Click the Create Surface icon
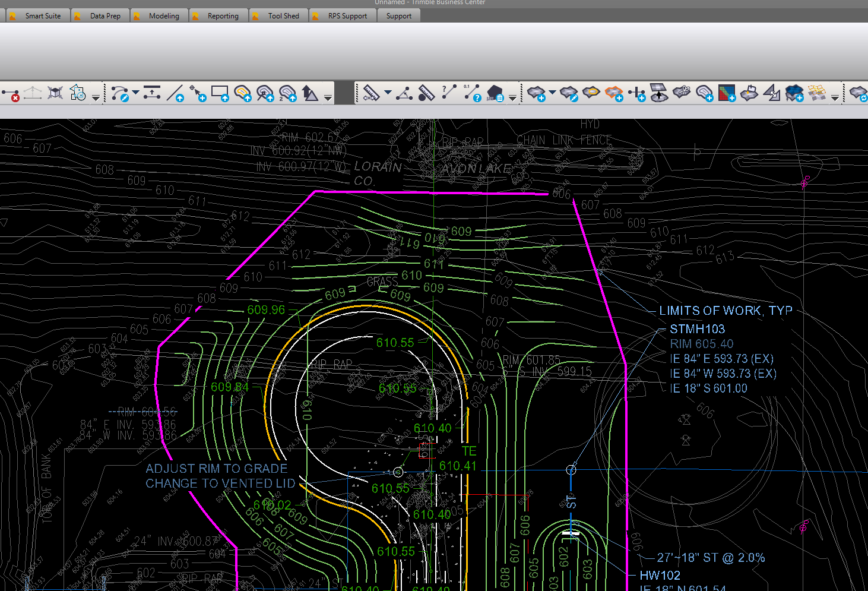The image size is (868, 591). tap(536, 93)
